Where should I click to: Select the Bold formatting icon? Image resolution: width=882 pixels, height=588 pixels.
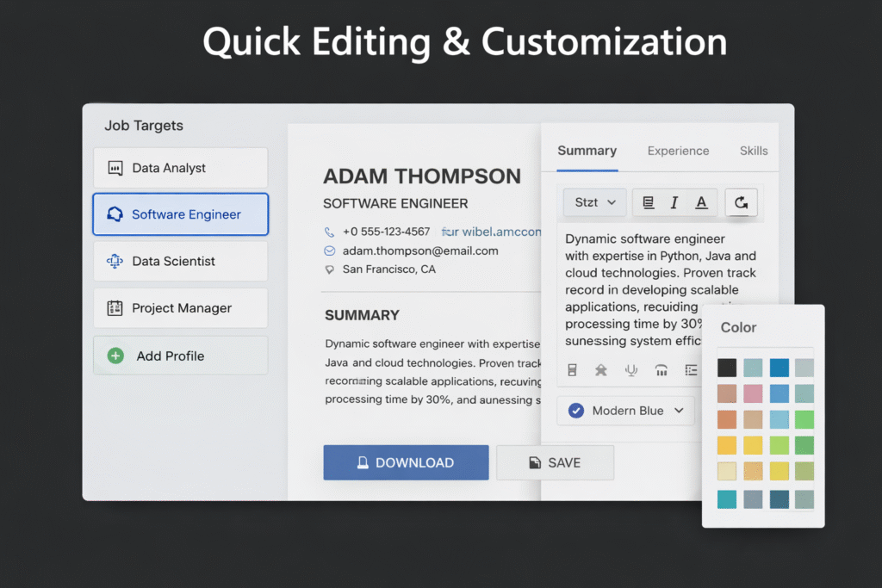pos(648,201)
